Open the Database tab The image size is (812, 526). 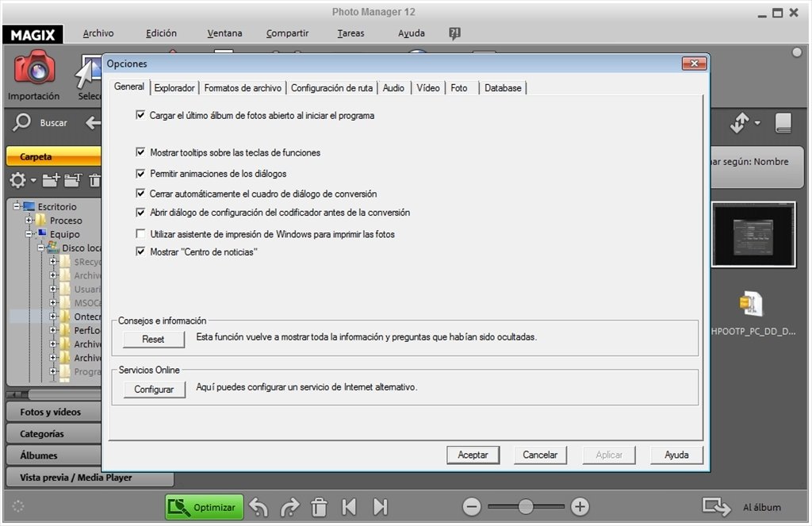503,88
